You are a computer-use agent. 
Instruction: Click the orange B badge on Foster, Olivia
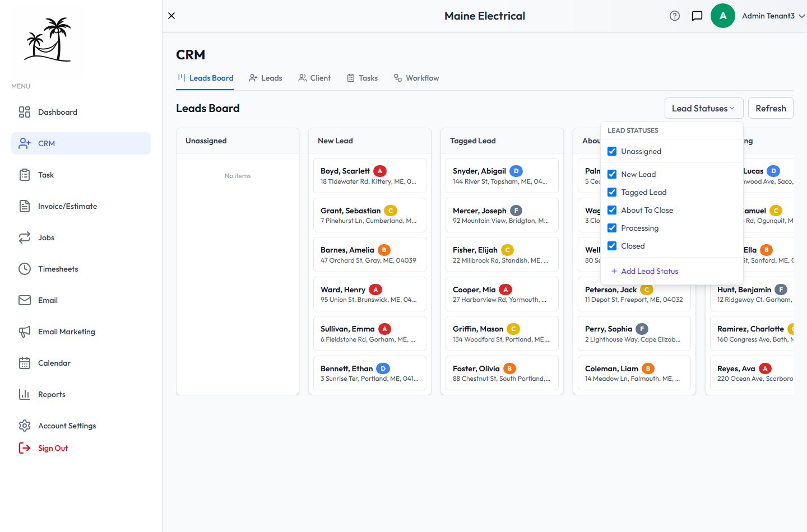click(509, 368)
